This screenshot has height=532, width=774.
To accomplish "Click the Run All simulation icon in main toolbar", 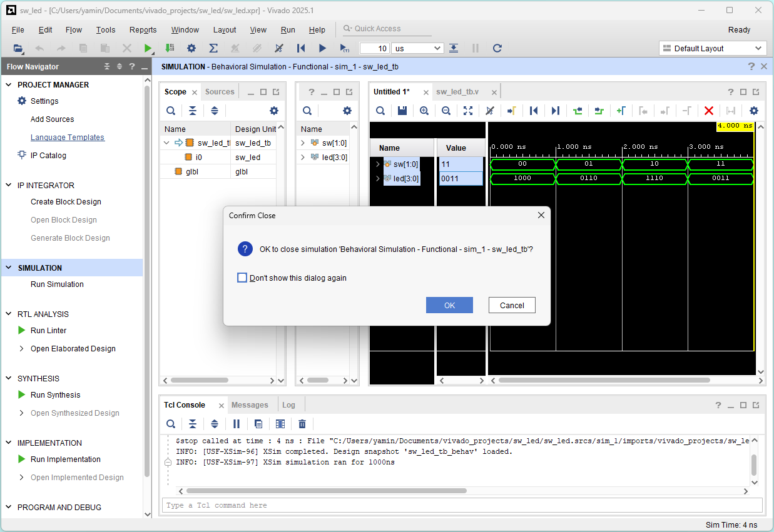I will coord(322,48).
